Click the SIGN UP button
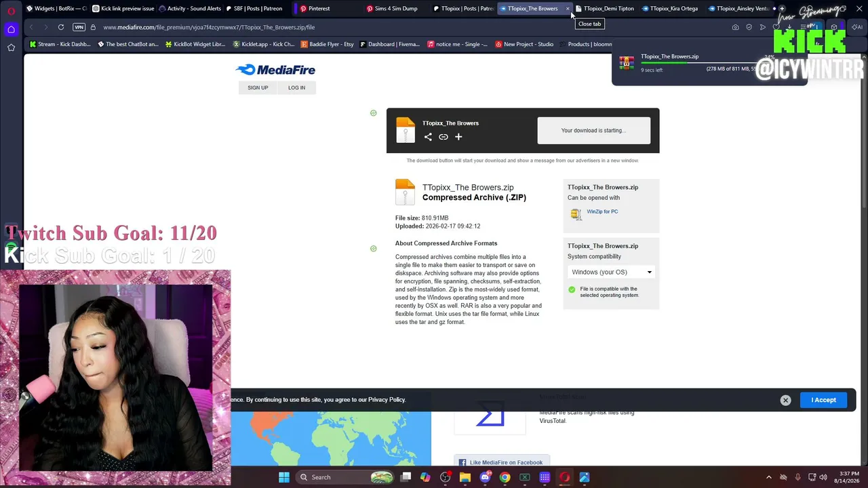The height and width of the screenshot is (488, 868). pos(258,87)
